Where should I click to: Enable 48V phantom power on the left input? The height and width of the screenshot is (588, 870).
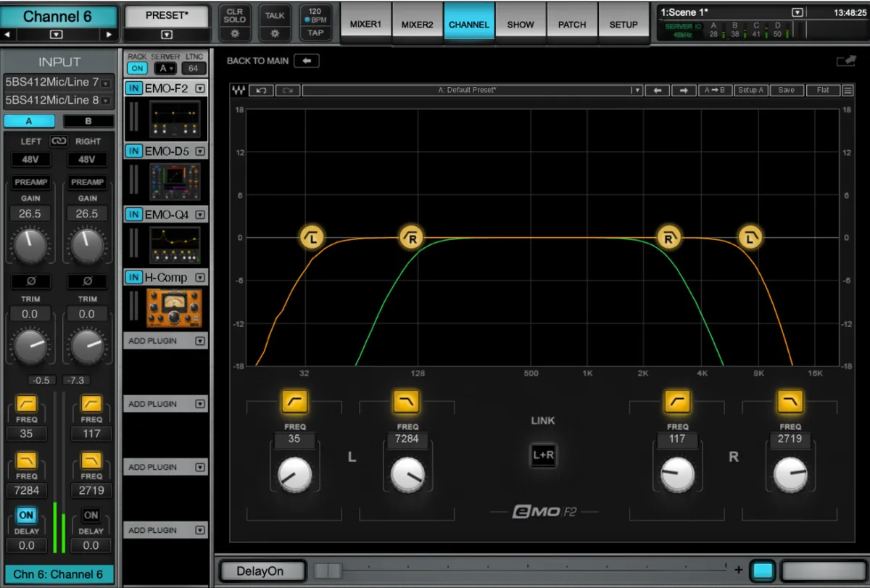pos(30,160)
